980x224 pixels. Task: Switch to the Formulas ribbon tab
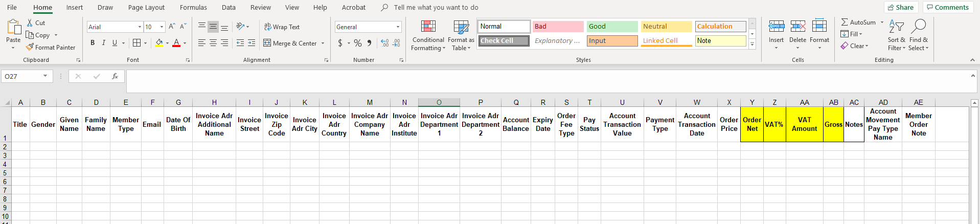(x=193, y=7)
